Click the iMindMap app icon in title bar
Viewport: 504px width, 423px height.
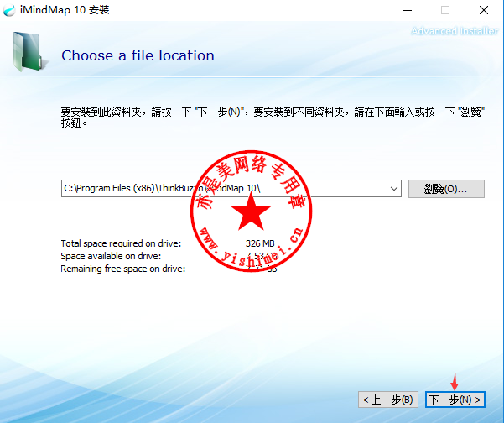8,10
